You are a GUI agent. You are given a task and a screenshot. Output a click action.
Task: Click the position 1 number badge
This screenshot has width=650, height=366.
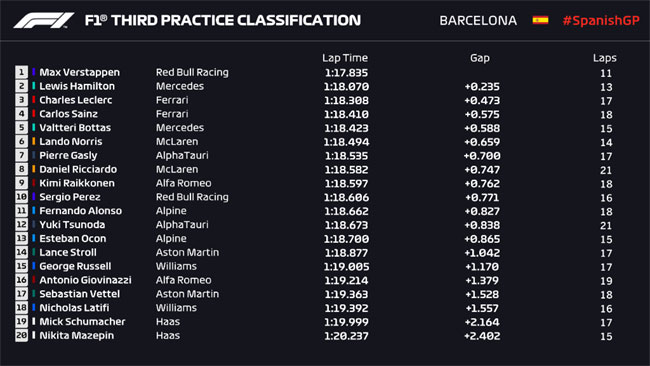22,72
